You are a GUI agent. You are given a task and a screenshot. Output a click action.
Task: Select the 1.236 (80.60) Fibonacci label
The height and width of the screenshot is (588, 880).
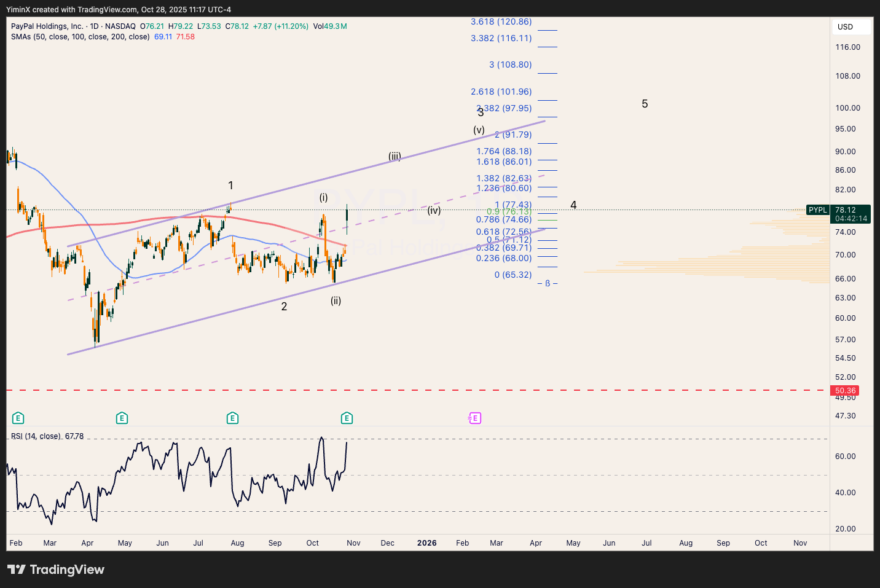pos(505,188)
